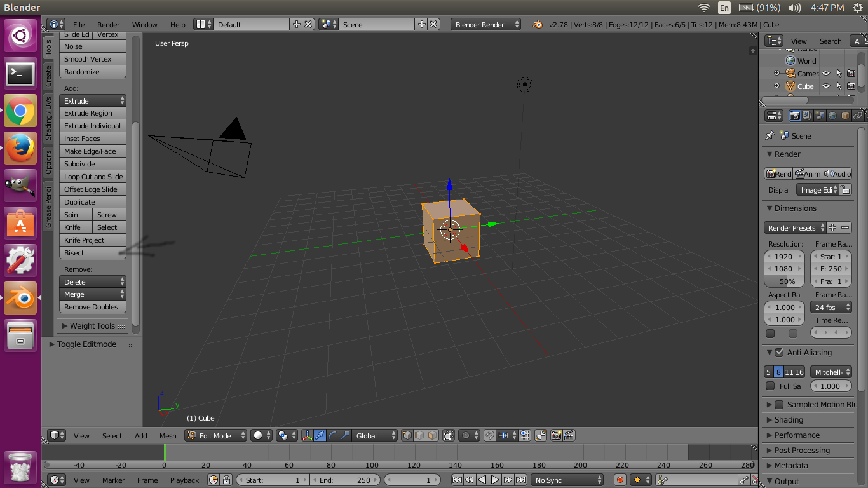Viewport: 868px width, 488px height.
Task: Open the Extrude dropdown in tool shelf
Action: tap(93, 100)
